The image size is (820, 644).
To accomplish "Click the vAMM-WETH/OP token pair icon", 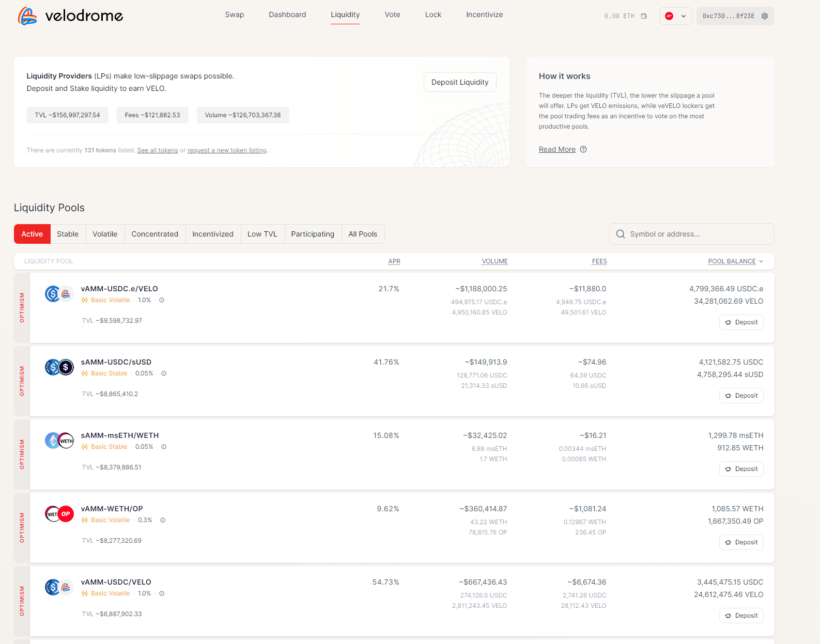I will click(59, 514).
